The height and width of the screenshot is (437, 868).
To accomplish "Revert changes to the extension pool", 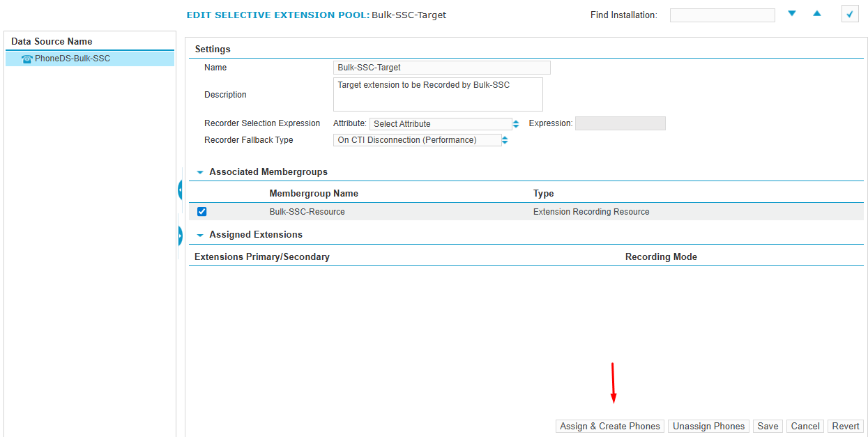I will tap(846, 427).
